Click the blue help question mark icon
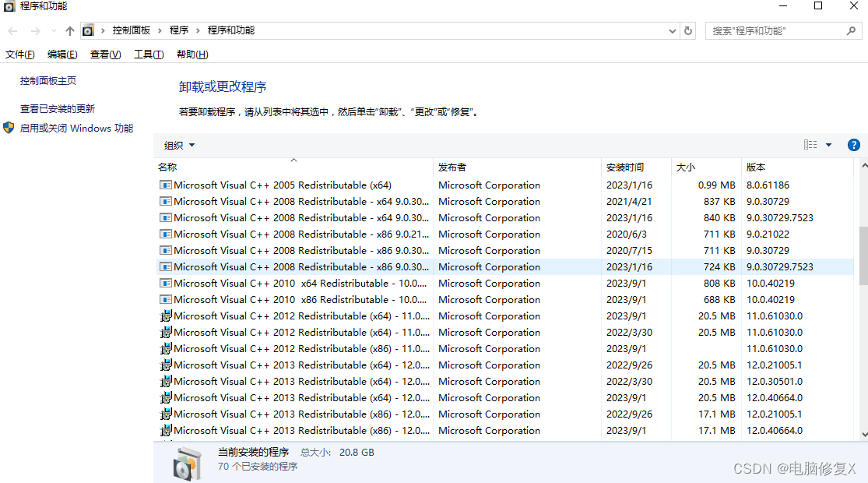 coord(854,145)
